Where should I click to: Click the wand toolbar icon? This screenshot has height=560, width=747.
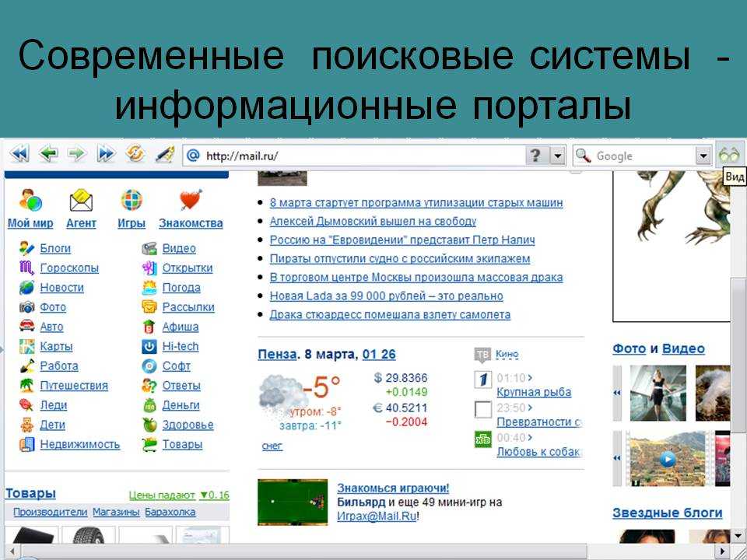pyautogui.click(x=165, y=154)
